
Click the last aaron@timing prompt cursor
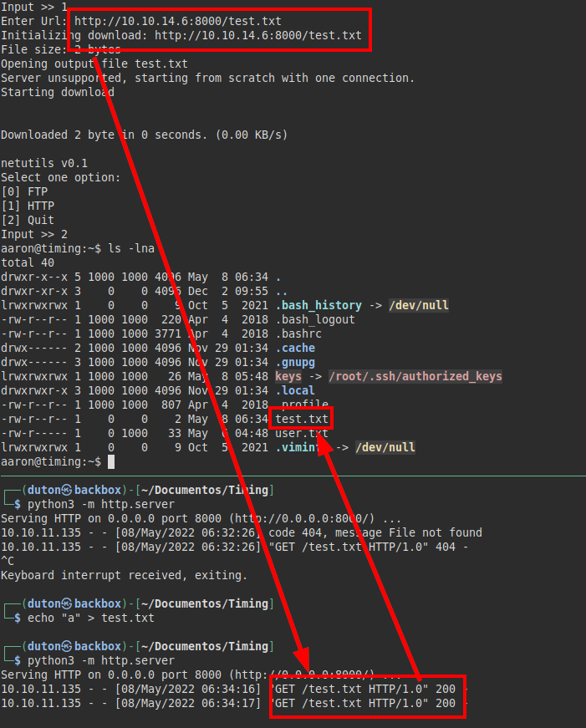pos(111,462)
